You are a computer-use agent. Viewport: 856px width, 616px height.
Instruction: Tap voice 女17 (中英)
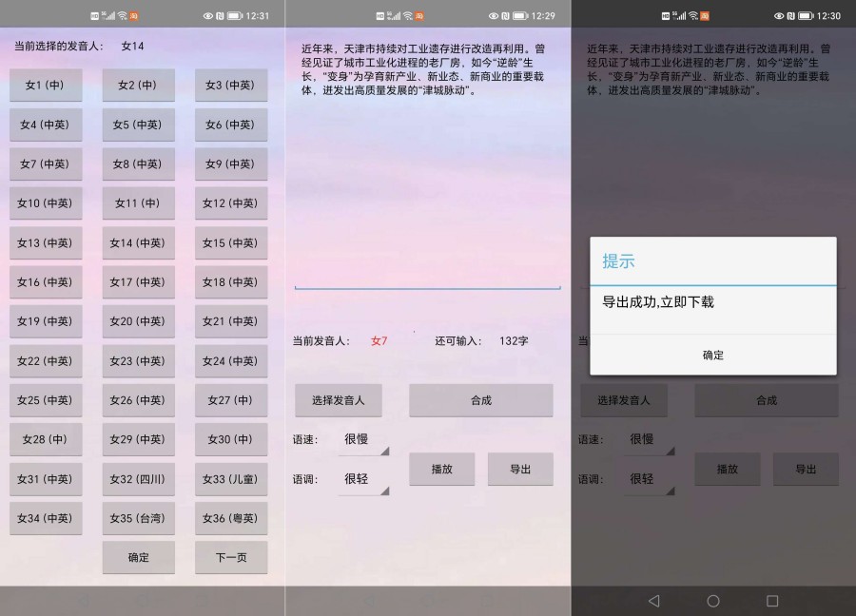(x=138, y=282)
